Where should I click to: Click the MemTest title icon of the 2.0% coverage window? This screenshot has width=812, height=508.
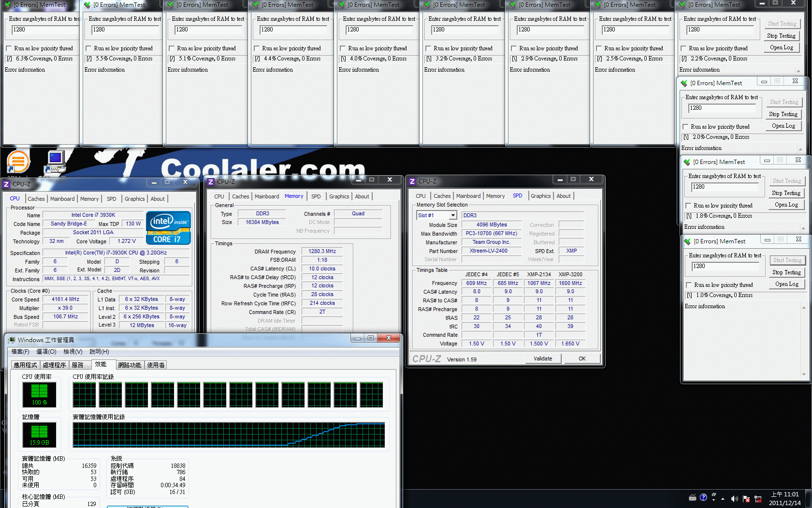click(x=684, y=83)
